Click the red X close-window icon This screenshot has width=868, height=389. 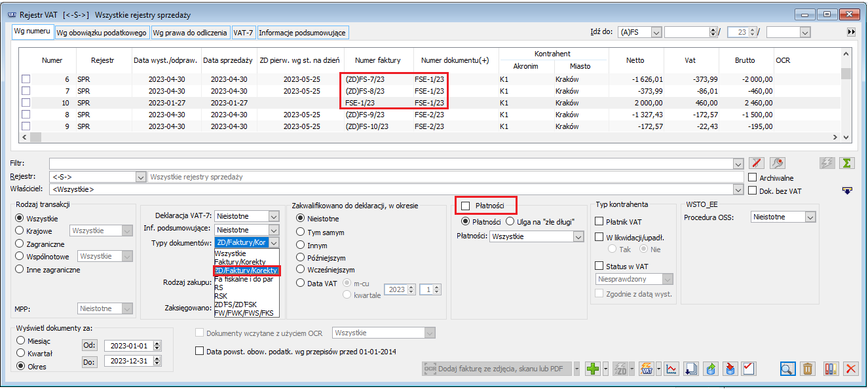click(x=851, y=369)
